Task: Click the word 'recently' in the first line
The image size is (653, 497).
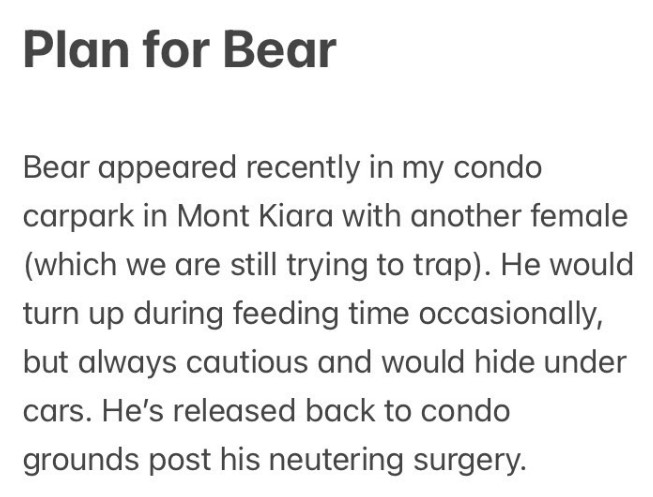Action: 315,167
